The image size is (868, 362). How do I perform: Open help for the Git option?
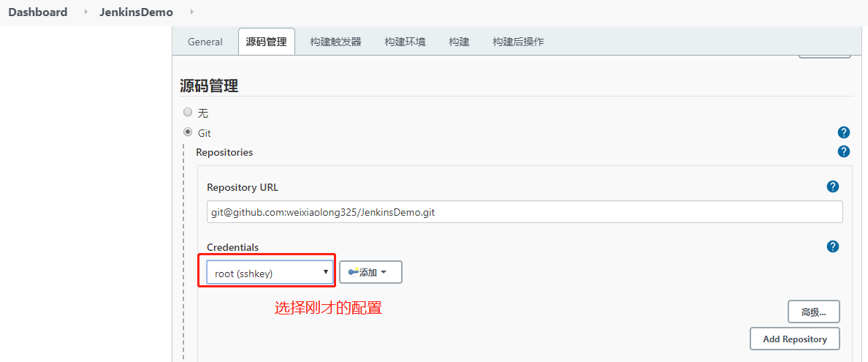[x=844, y=132]
